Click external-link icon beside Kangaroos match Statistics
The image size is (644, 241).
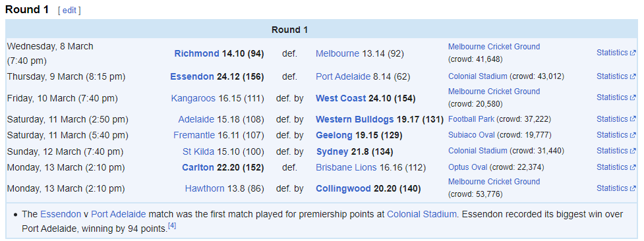click(633, 97)
